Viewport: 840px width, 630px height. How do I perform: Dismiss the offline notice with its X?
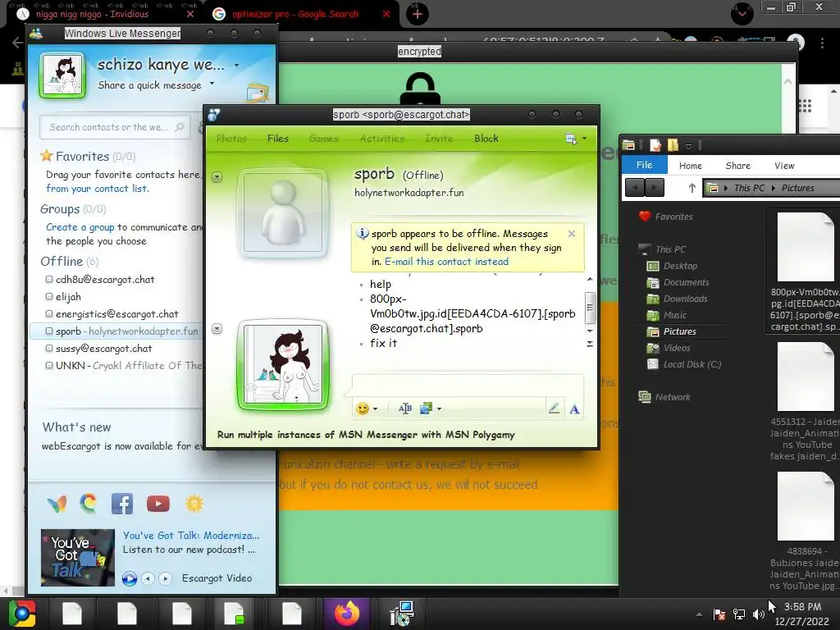click(x=572, y=234)
